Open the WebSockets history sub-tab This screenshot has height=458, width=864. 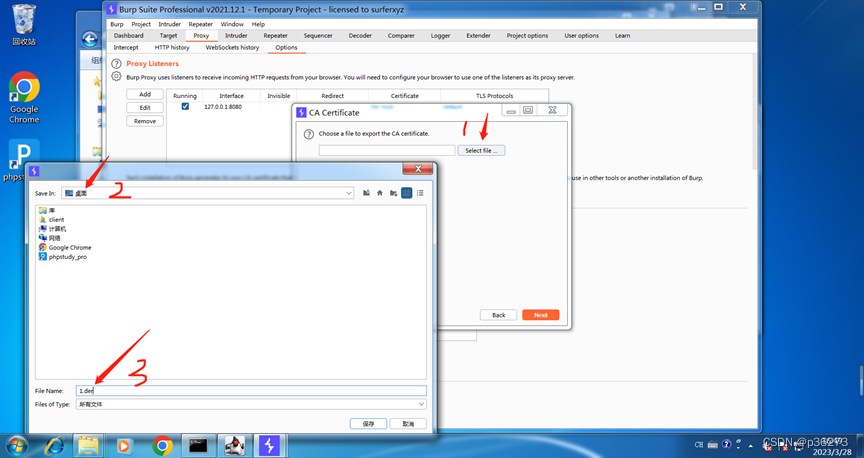[232, 48]
